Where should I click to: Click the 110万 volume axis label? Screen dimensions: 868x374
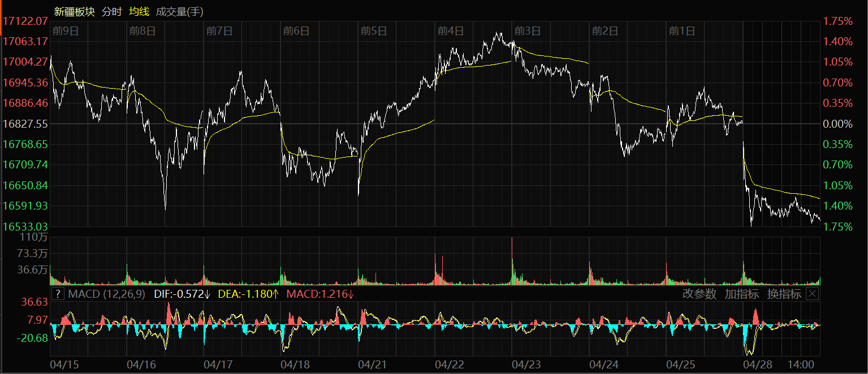[33, 237]
